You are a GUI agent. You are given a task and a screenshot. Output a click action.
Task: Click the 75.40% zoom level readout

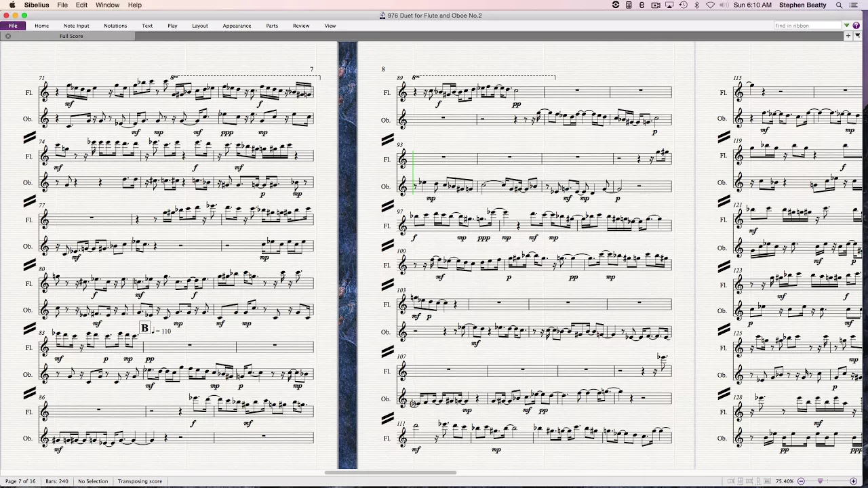[x=785, y=481]
